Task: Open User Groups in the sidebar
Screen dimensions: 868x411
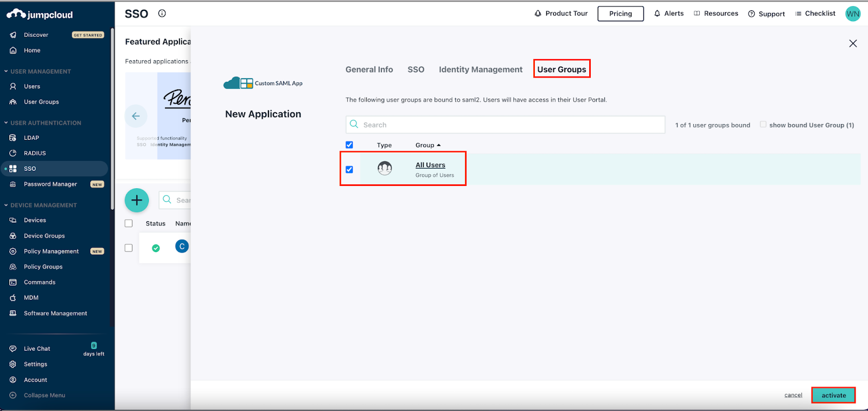Action: pos(41,102)
